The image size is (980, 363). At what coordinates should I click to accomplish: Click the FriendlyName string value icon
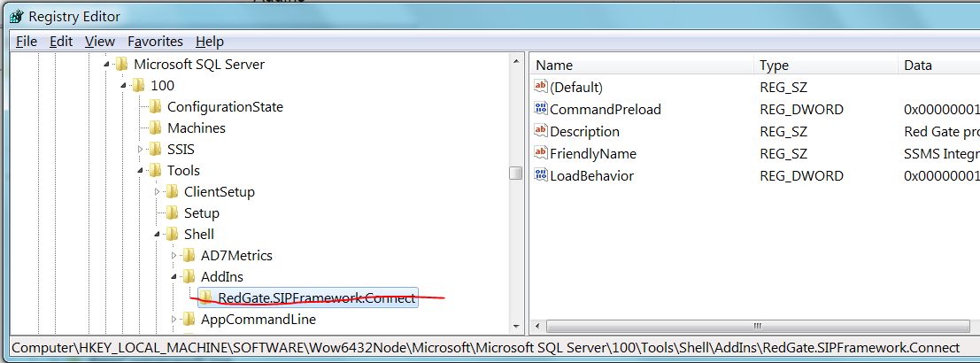541,153
